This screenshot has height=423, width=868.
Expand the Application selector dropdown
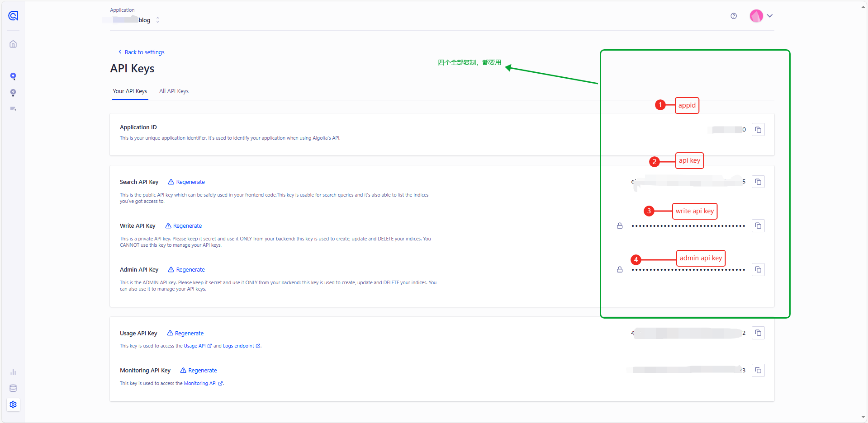tap(157, 20)
